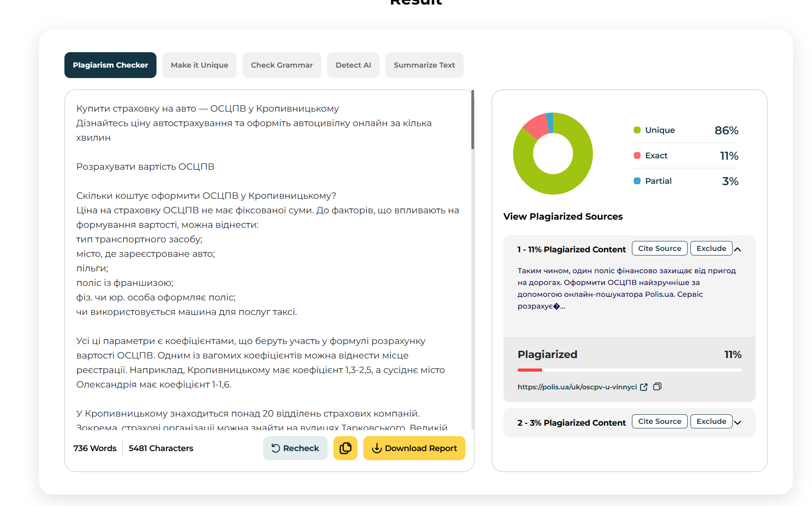
Task: Open the polis.ua oscpv-u-vinnyci link
Action: (x=577, y=387)
